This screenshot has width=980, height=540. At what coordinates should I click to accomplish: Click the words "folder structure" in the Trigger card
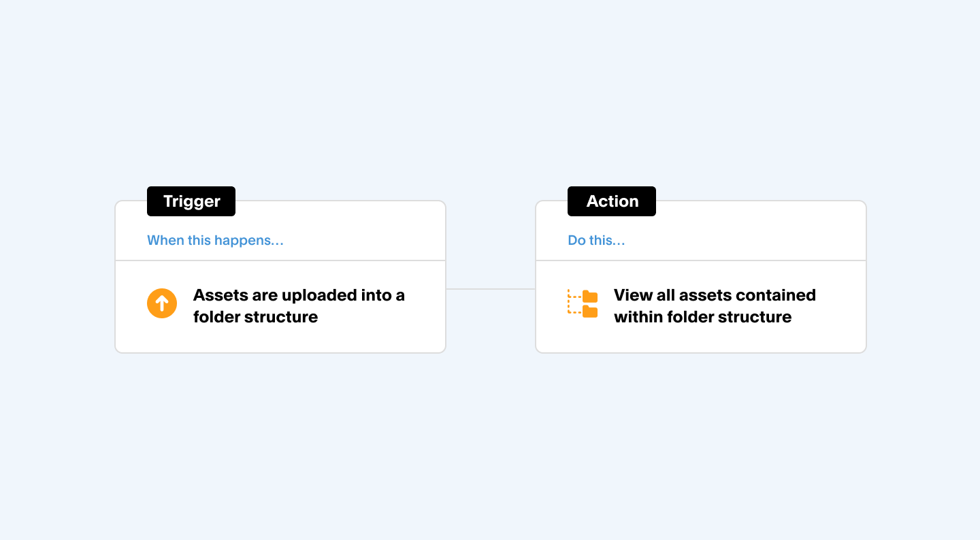[x=255, y=317]
